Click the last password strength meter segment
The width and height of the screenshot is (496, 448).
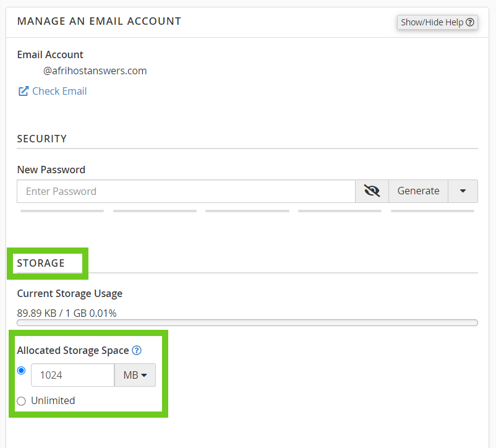[x=432, y=211]
